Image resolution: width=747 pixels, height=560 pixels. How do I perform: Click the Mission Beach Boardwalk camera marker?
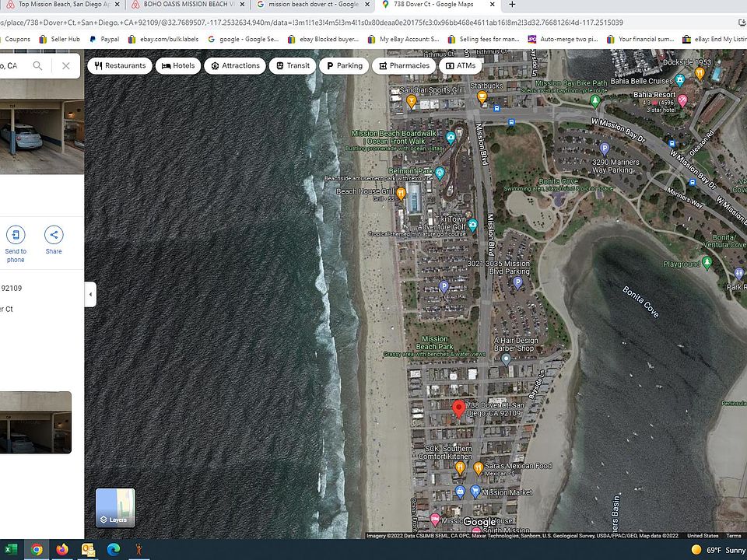point(451,138)
